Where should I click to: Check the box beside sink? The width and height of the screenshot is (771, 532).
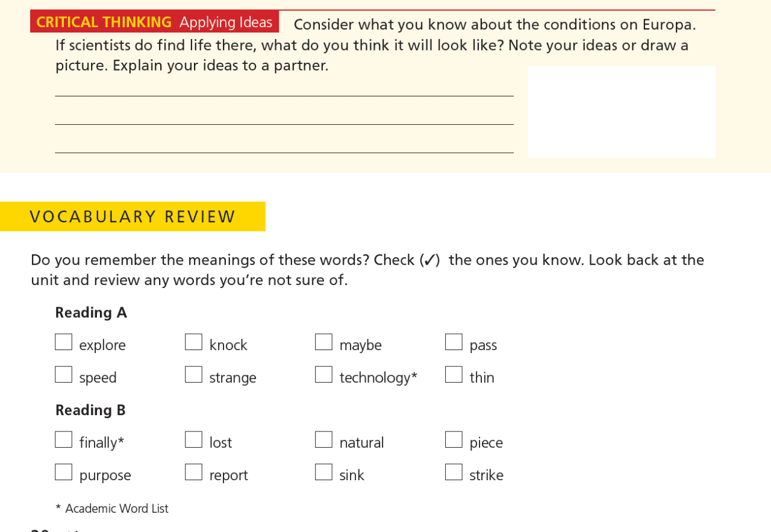(x=323, y=472)
